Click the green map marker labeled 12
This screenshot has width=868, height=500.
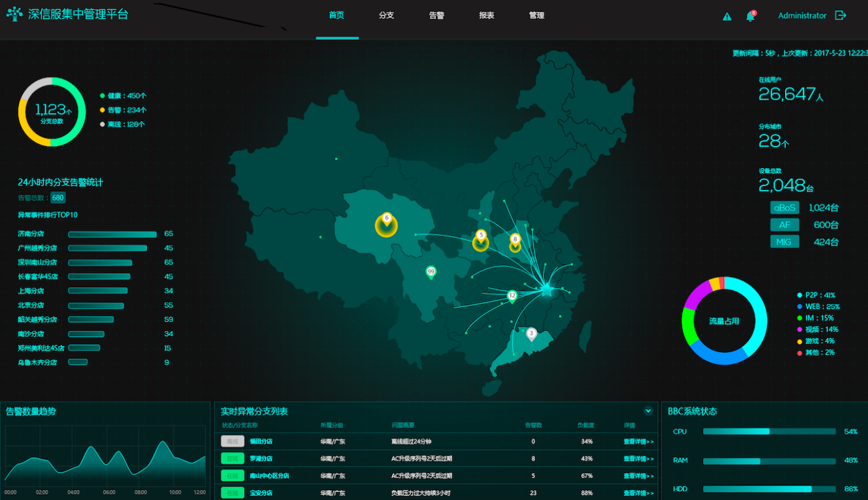pos(512,296)
